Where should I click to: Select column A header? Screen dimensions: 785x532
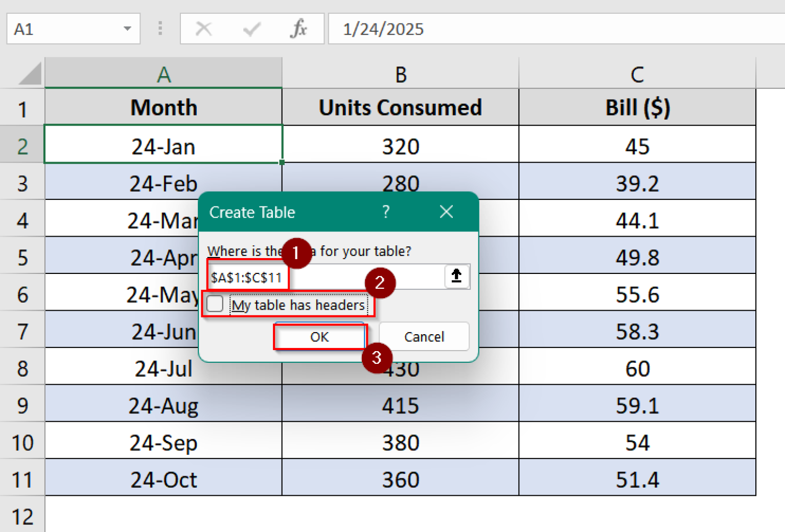tap(164, 74)
